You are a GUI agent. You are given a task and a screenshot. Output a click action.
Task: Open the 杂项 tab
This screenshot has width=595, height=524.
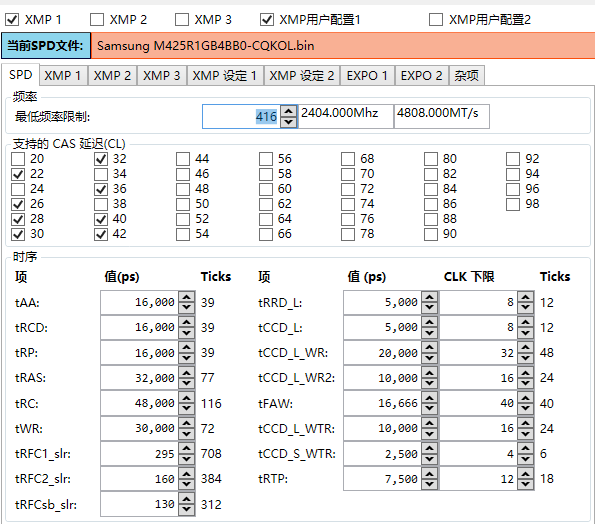pos(467,76)
